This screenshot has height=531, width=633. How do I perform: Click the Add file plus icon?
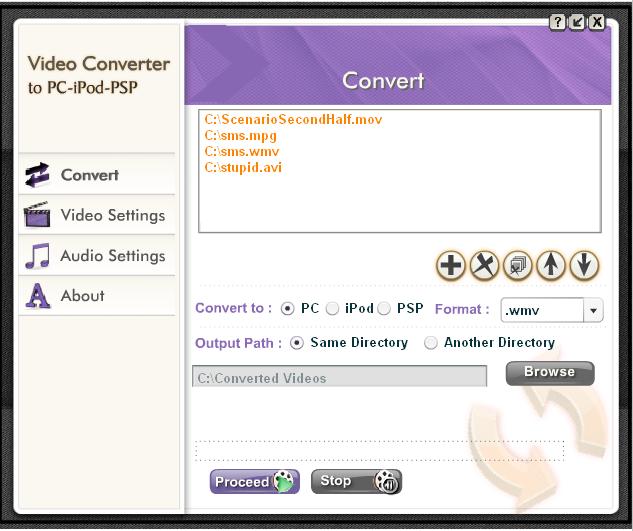point(451,265)
